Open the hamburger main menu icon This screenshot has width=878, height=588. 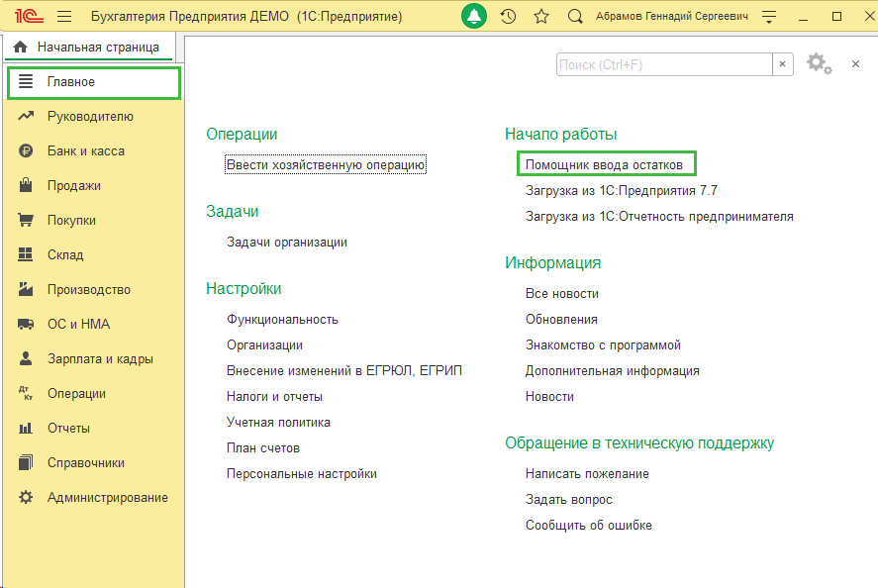click(64, 16)
